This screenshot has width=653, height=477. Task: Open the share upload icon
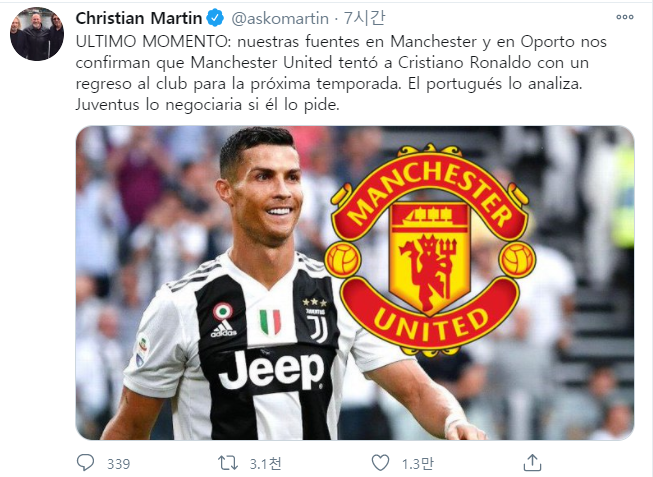click(x=532, y=462)
